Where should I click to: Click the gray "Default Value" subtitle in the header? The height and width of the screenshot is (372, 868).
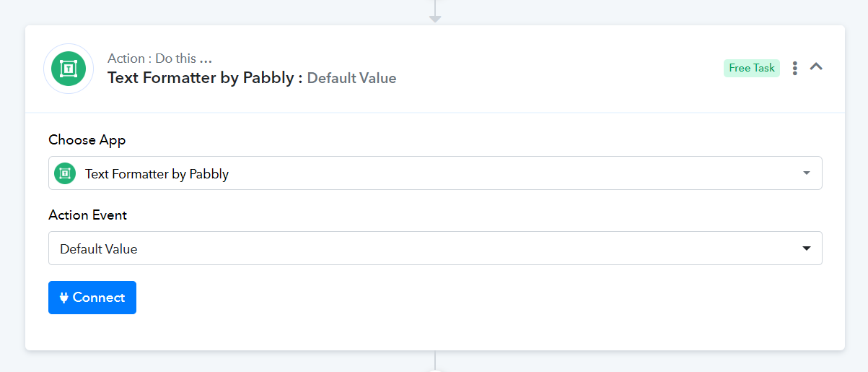[352, 78]
